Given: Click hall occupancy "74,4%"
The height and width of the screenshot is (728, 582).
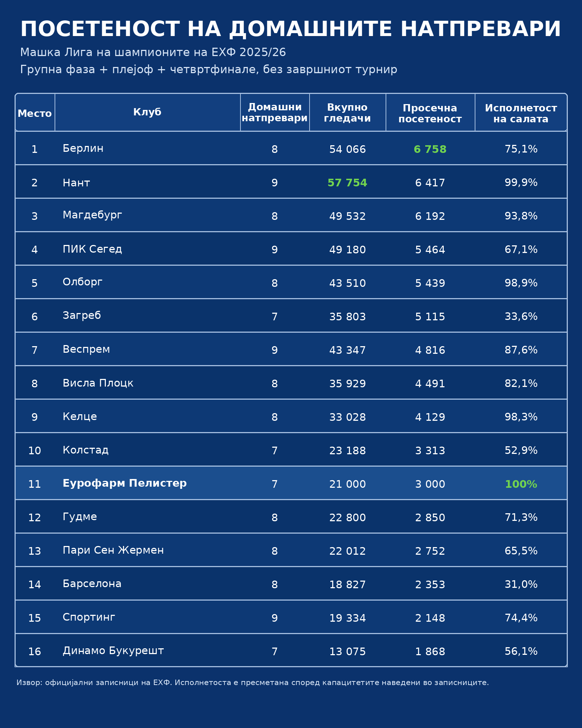Looking at the screenshot, I should [x=521, y=618].
